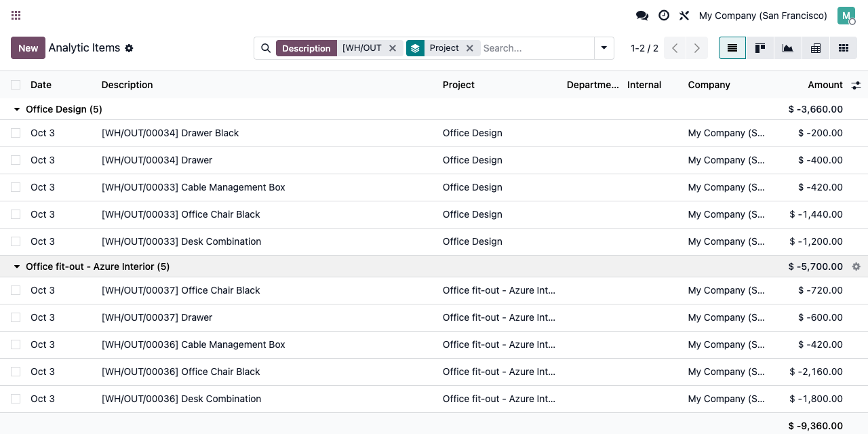Click the New button
868x434 pixels.
click(28, 48)
